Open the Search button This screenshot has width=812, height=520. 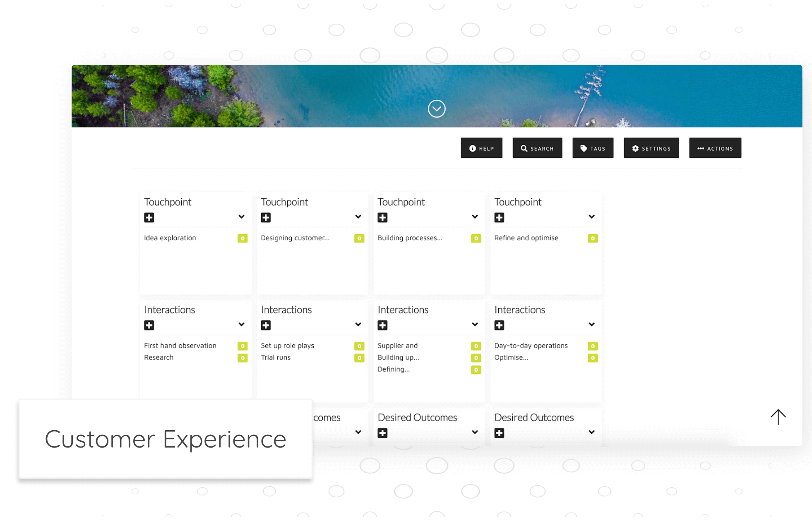click(537, 148)
